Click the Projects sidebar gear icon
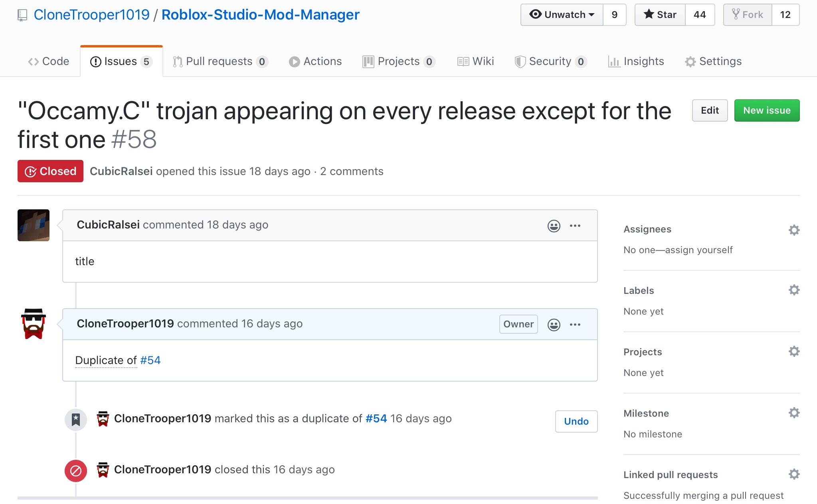Screen dimensions: 817x504 pyautogui.click(x=794, y=351)
